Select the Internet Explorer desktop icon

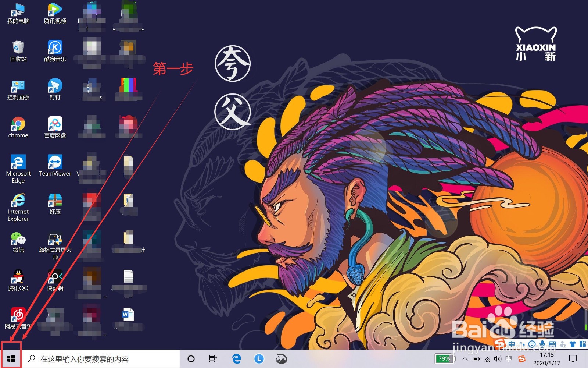coord(18,208)
